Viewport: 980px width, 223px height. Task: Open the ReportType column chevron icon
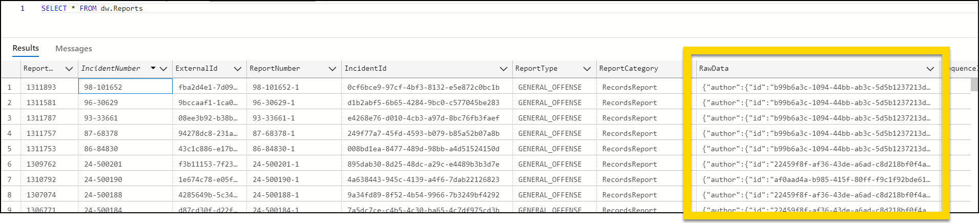click(587, 69)
